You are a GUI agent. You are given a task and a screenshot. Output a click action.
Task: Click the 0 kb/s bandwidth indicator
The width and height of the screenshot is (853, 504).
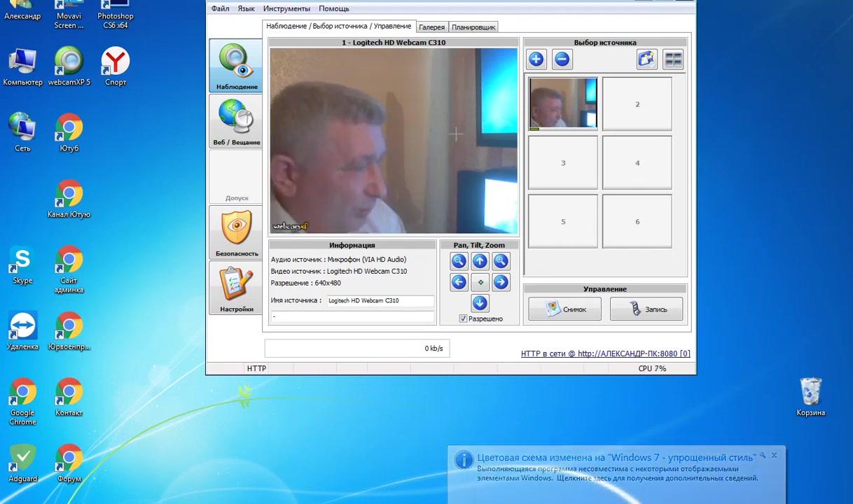pos(356,348)
